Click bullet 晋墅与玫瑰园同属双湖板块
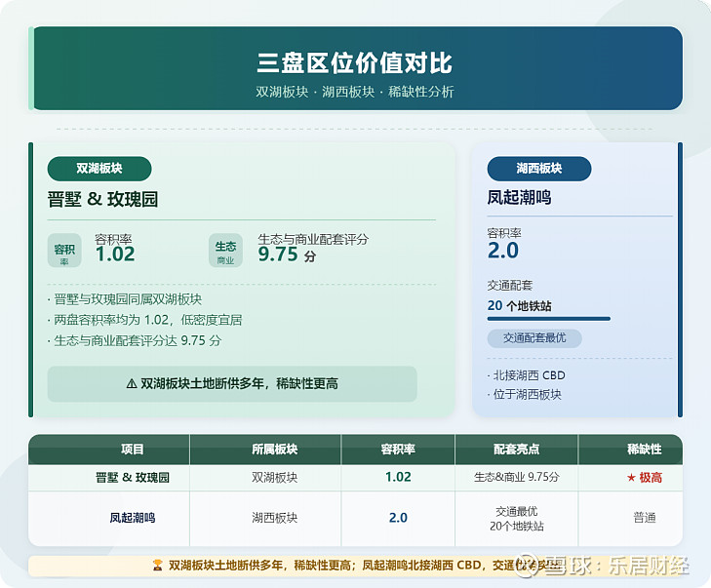The image size is (711, 588). point(125,299)
